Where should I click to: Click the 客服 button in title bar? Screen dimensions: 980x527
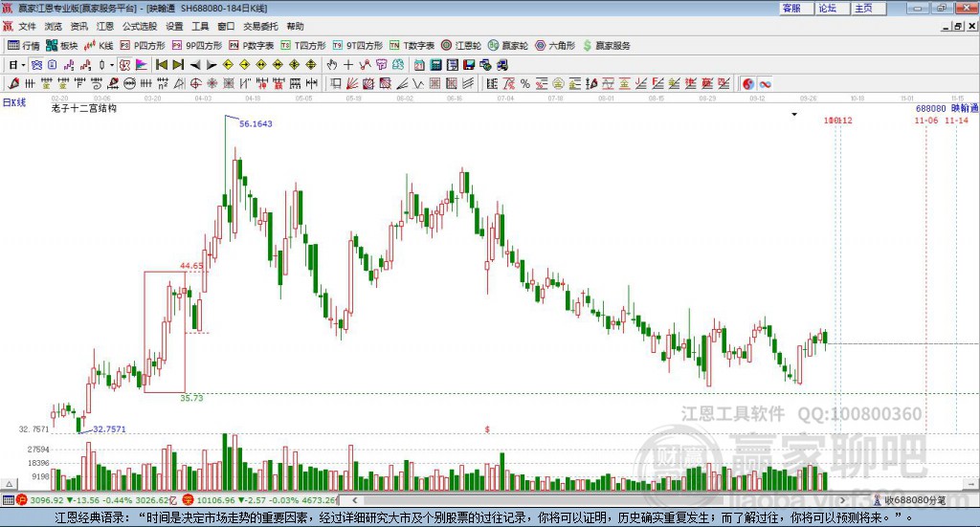pyautogui.click(x=795, y=8)
